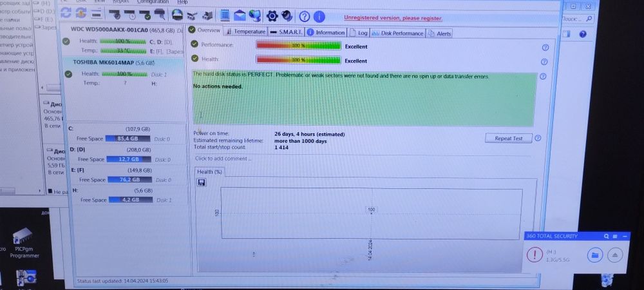The height and width of the screenshot is (290, 644).
Task: Click the preview pane icon in background window
Action: pyautogui.click(x=566, y=34)
